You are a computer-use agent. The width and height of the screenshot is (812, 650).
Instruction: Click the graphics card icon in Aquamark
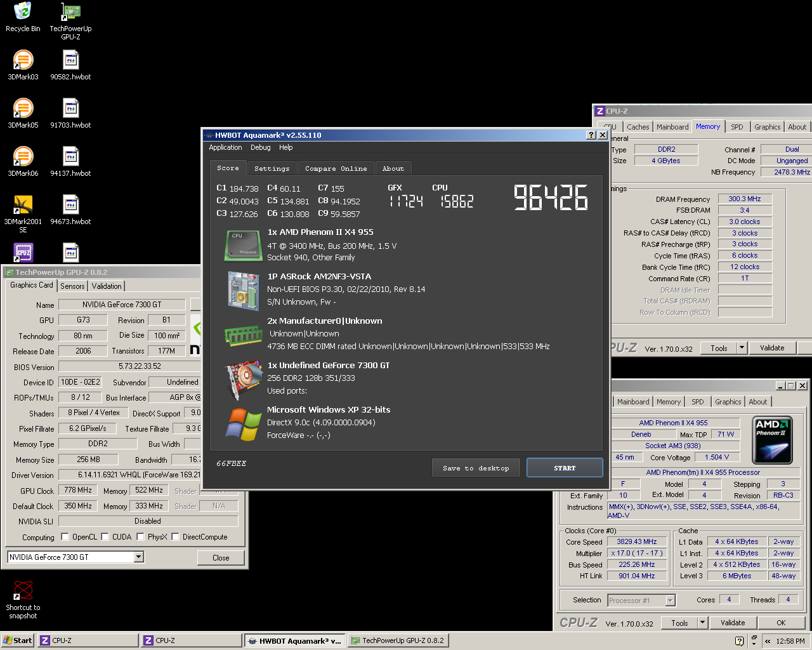[x=244, y=380]
